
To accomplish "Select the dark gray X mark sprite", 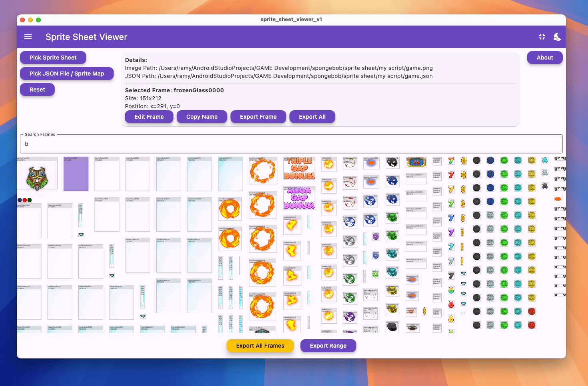I will 545,186.
